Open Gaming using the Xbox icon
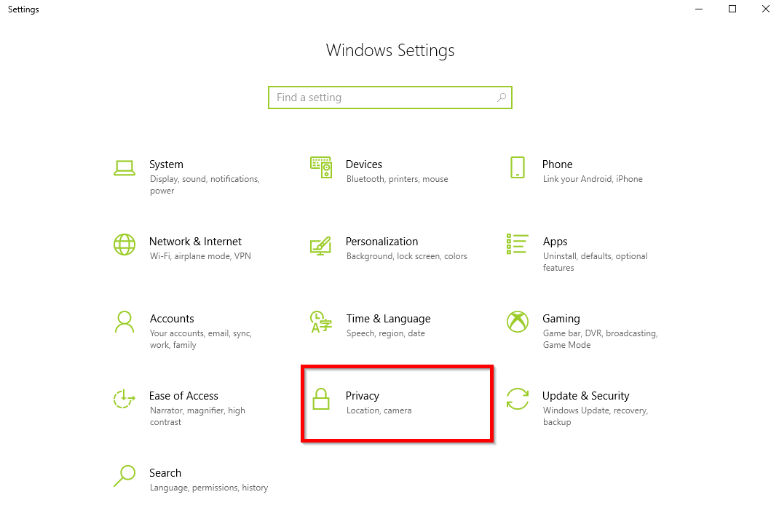 (x=518, y=322)
